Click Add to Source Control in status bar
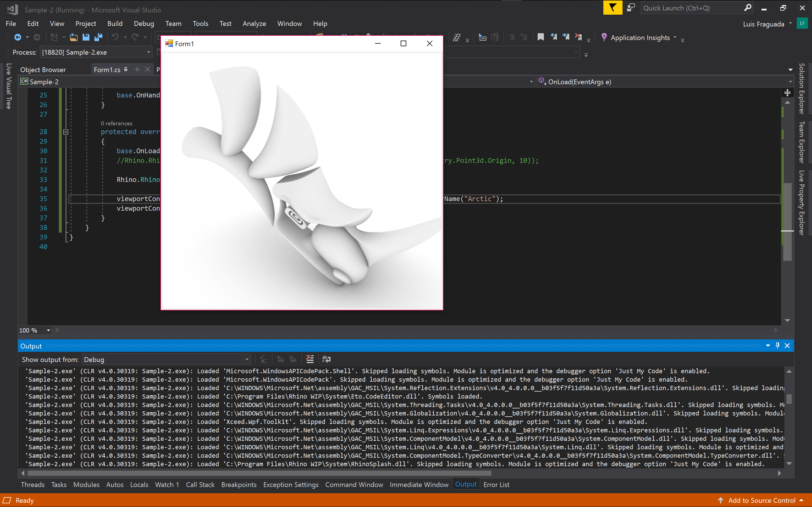The width and height of the screenshot is (812, 507). pos(761,500)
